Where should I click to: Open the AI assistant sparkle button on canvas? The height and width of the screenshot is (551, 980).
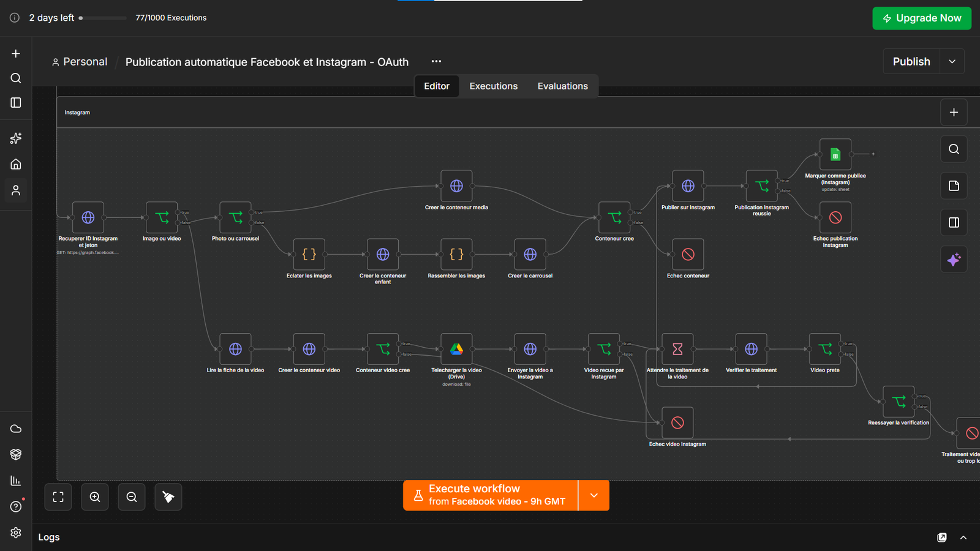pyautogui.click(x=954, y=260)
